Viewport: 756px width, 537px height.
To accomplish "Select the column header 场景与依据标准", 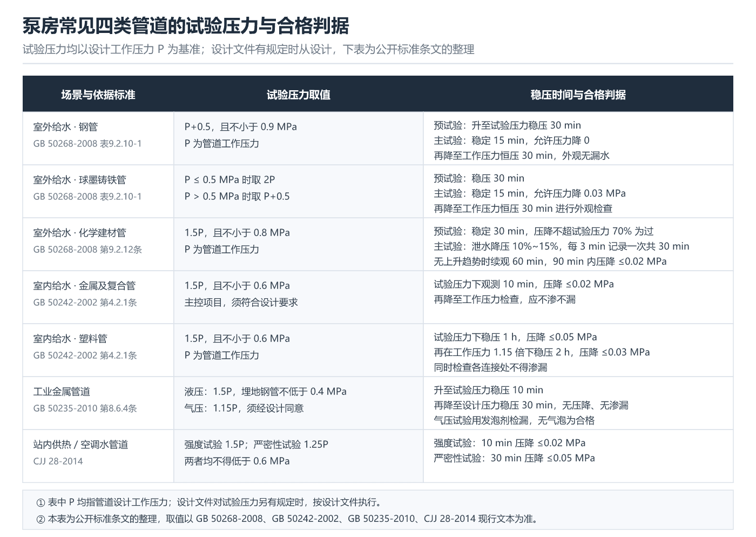I will [x=98, y=95].
